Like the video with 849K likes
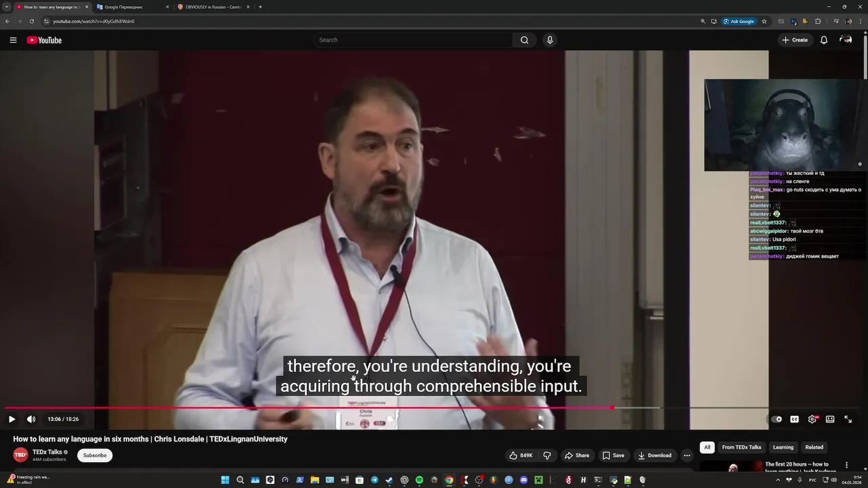This screenshot has height=488, width=868. point(521,455)
